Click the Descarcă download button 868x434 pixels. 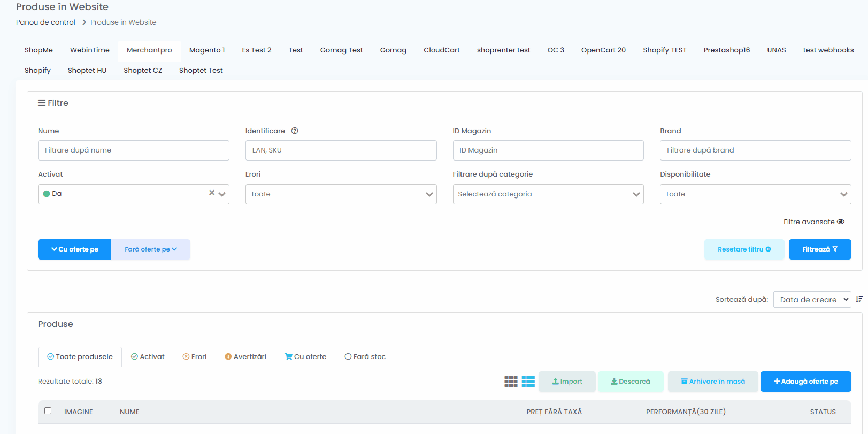coord(631,382)
